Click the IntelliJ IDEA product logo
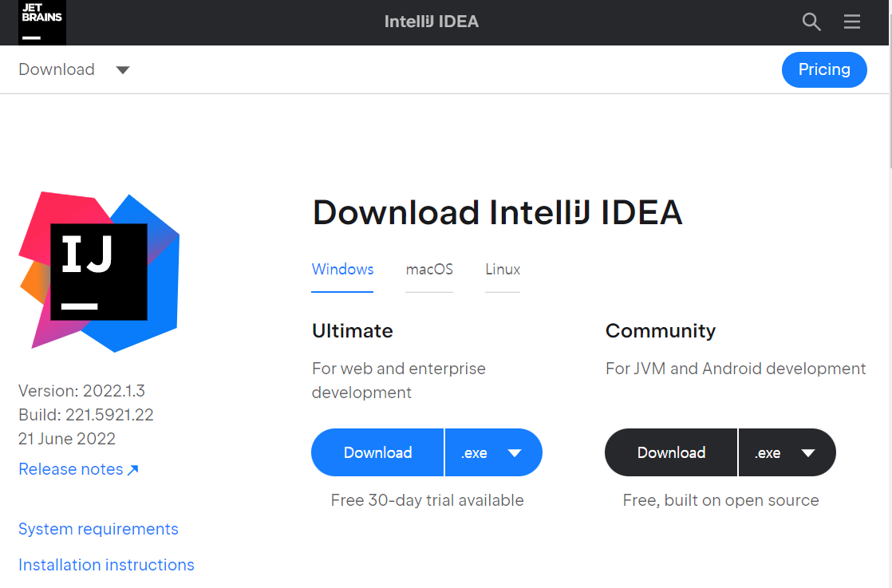Image resolution: width=892 pixels, height=588 pixels. 100,272
